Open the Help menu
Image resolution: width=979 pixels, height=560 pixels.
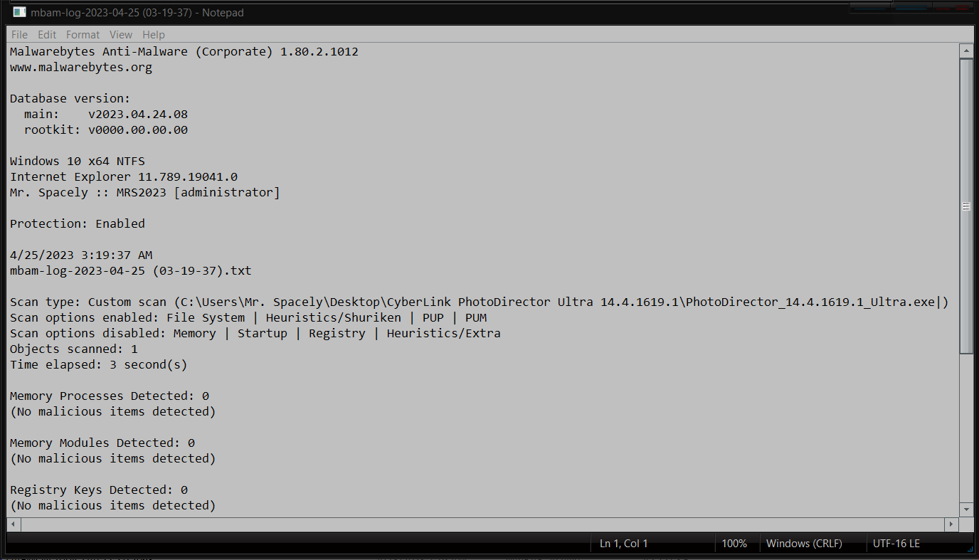click(154, 34)
